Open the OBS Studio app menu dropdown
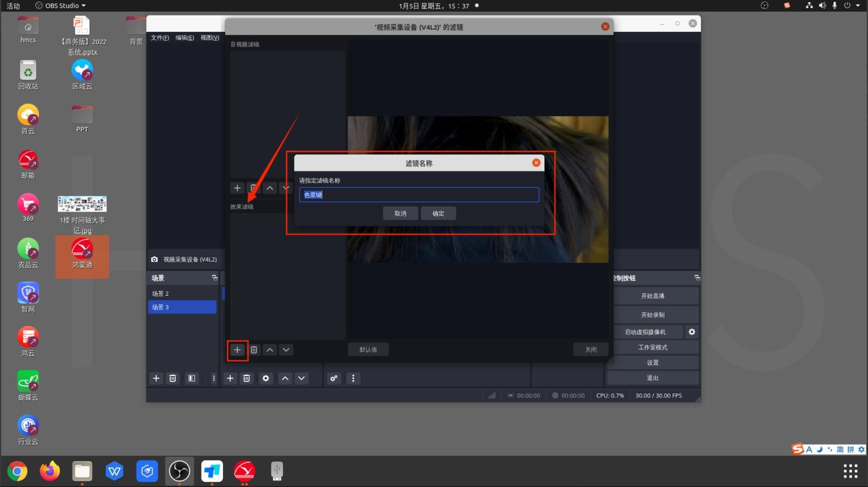Screen dimensions: 868x487 [61, 5]
